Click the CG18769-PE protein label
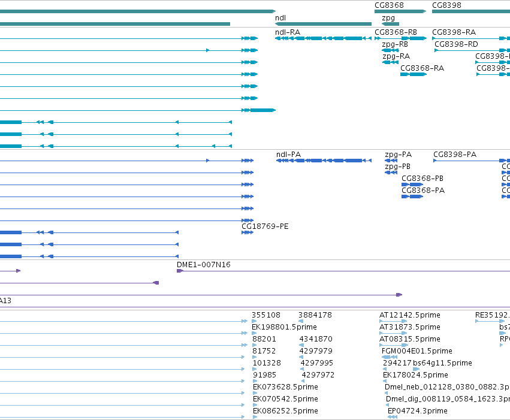The image size is (510, 420). tap(265, 226)
